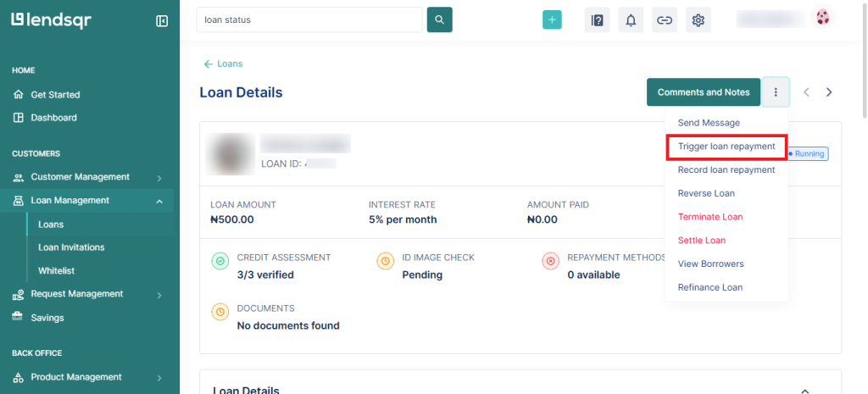
Task: Click the Comments and Notes button
Action: tap(703, 92)
